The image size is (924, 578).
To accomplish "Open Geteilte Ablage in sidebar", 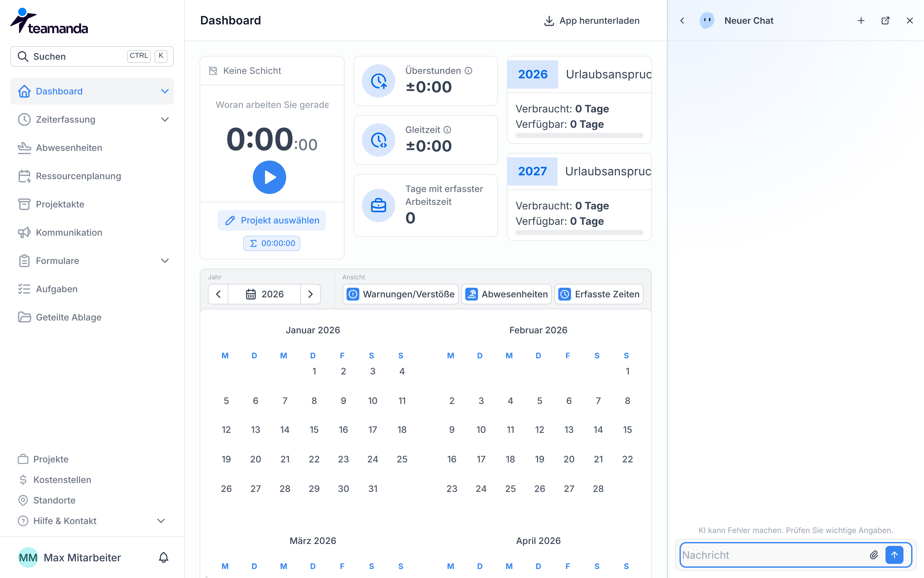I will tap(92, 317).
